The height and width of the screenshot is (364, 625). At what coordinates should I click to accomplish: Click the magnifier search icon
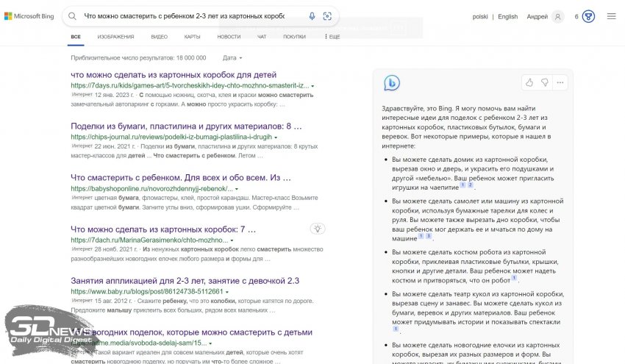[73, 16]
